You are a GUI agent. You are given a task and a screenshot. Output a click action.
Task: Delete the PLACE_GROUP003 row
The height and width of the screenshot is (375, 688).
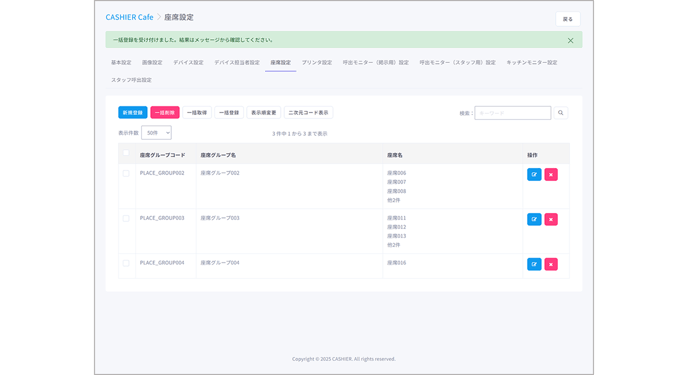pos(551,219)
